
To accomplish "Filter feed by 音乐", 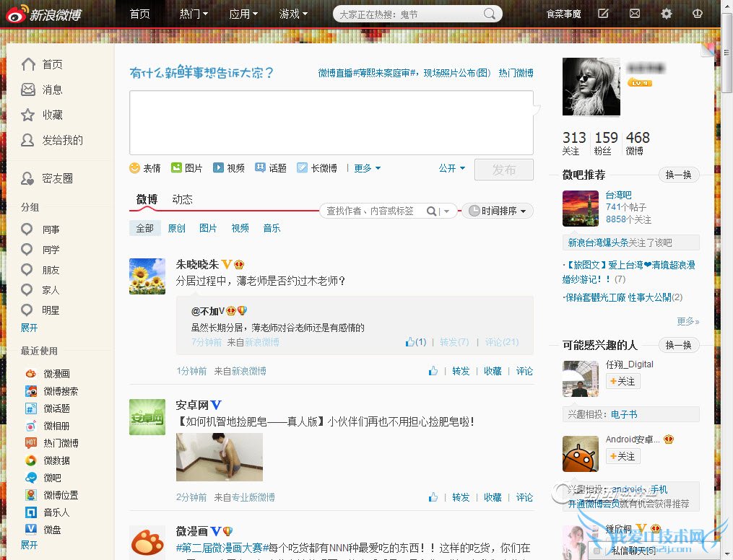I will pos(272,228).
